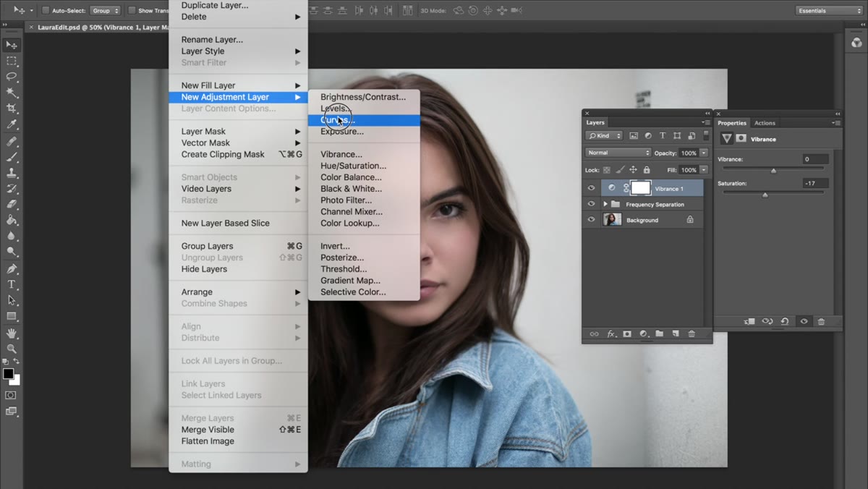Toggle the layer filter switch
Screen dimensions: 868x489
pos(705,135)
